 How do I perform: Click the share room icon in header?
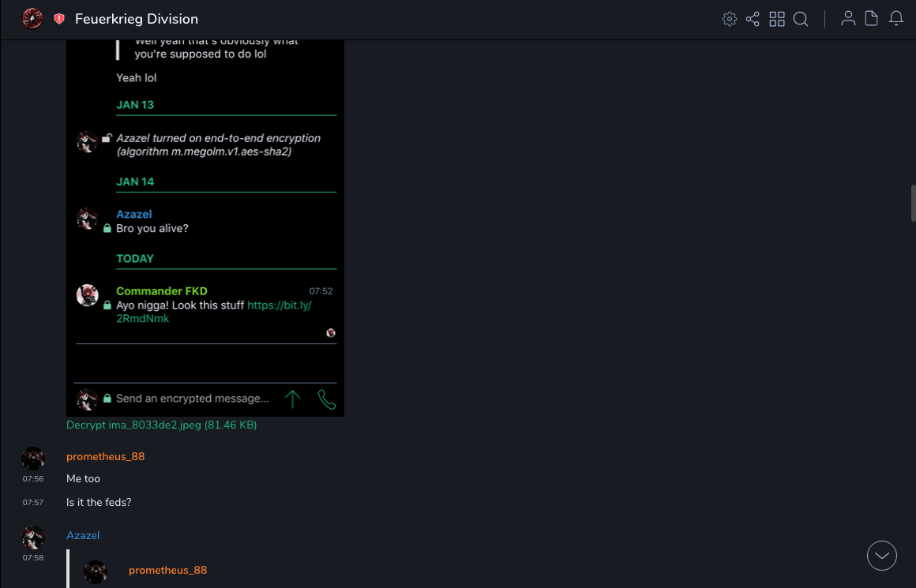click(x=753, y=19)
